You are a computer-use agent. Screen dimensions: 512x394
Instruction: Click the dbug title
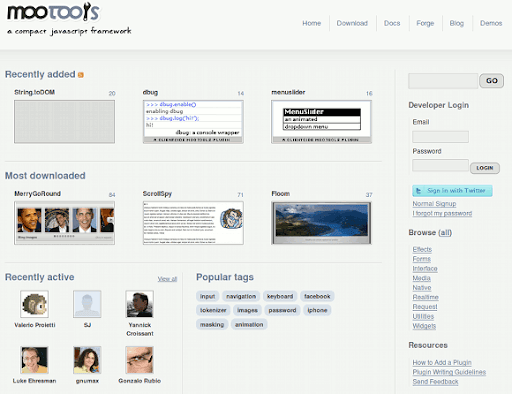pos(150,92)
